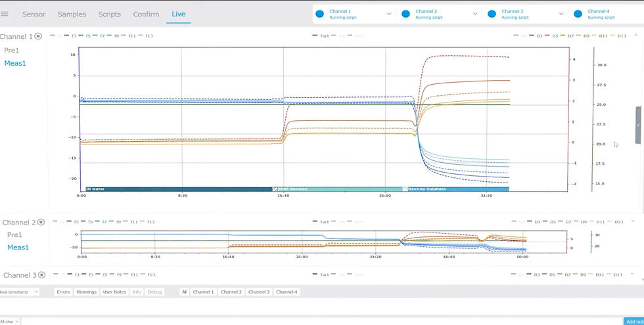Toggle f3 series in Channel 2 legend
The width and height of the screenshot is (644, 325).
point(73,222)
